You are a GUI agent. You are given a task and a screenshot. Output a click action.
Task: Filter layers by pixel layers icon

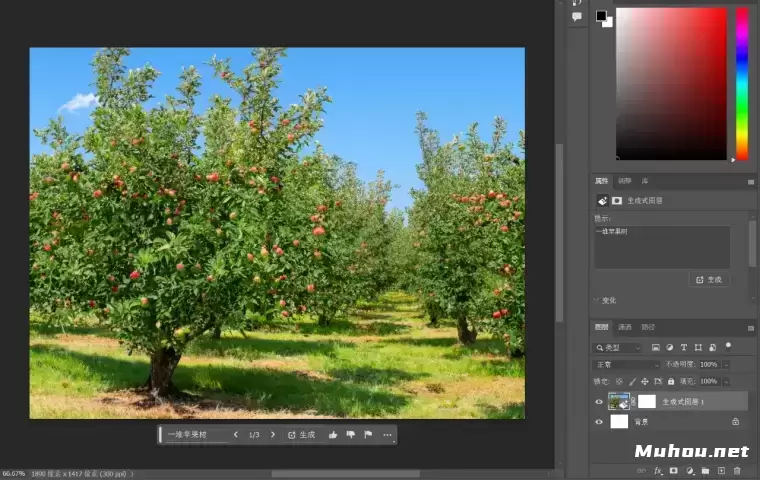(656, 348)
